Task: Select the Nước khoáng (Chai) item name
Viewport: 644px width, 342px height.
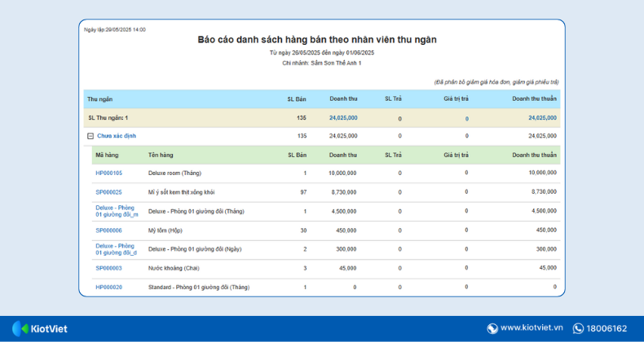Action: click(x=174, y=268)
